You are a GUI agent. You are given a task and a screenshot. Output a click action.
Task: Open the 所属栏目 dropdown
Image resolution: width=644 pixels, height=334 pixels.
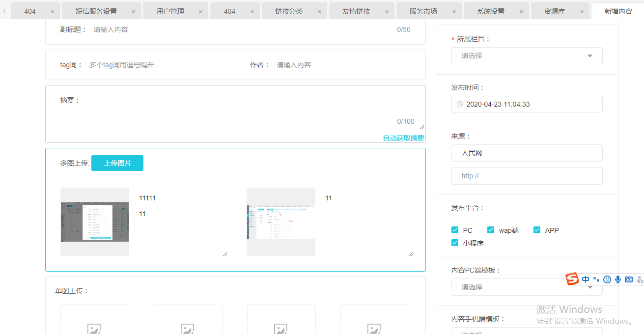click(x=527, y=56)
